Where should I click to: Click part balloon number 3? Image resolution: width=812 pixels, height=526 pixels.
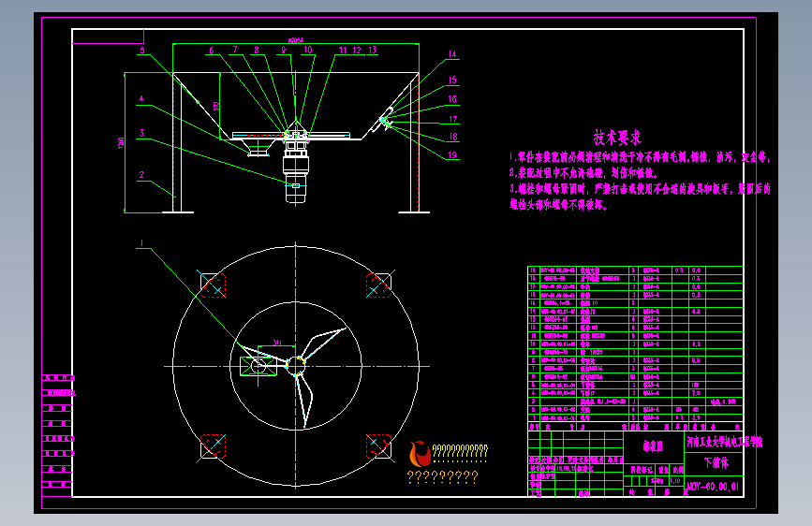tap(141, 133)
